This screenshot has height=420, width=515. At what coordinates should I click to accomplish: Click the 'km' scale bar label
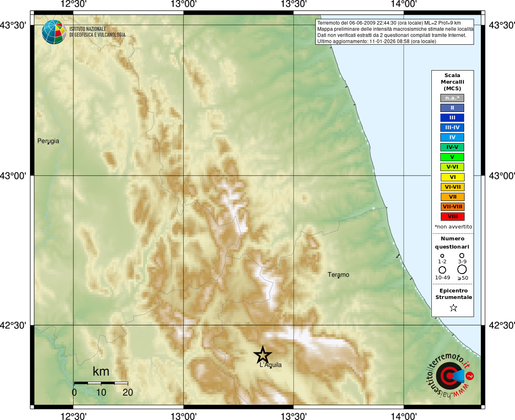(x=101, y=372)
